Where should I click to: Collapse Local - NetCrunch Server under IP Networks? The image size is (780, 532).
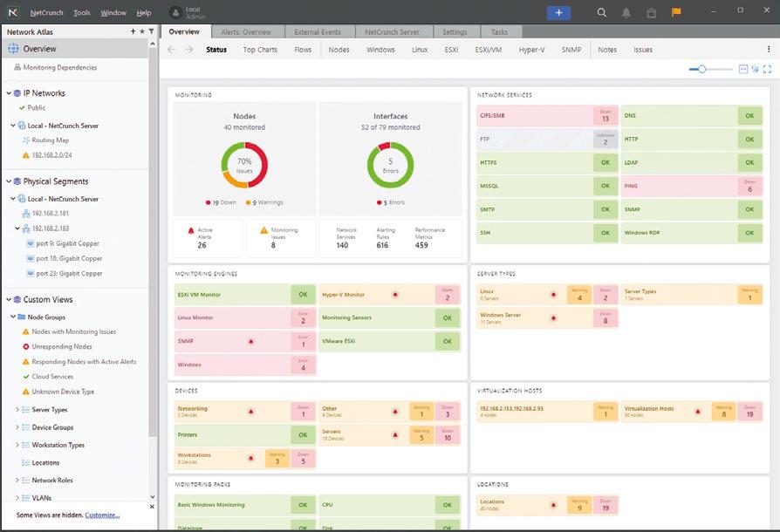[13, 126]
